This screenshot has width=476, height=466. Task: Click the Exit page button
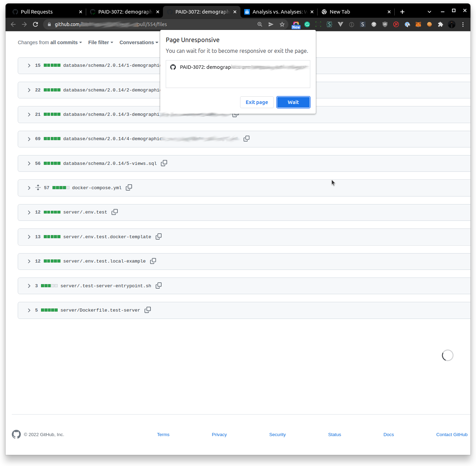point(257,102)
